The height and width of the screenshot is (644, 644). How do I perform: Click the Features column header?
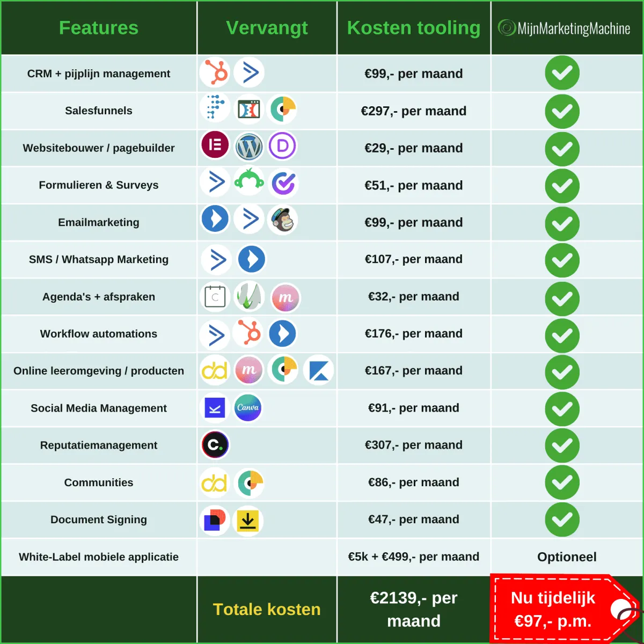[99, 27]
